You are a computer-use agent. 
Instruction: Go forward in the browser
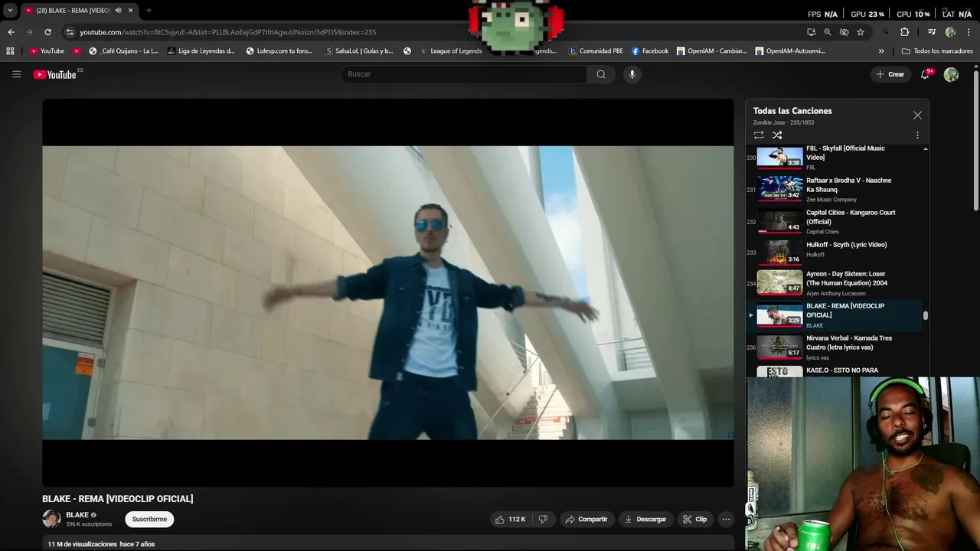pos(29,32)
